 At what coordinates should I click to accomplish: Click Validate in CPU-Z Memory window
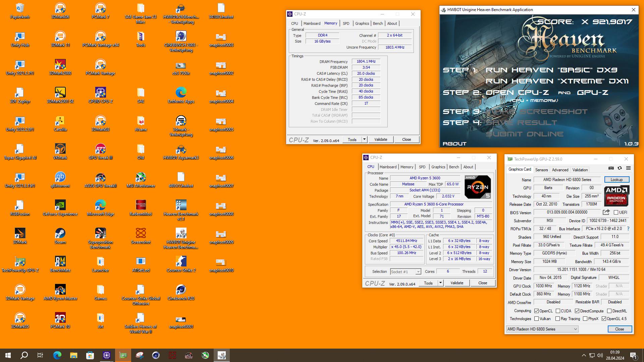click(381, 139)
